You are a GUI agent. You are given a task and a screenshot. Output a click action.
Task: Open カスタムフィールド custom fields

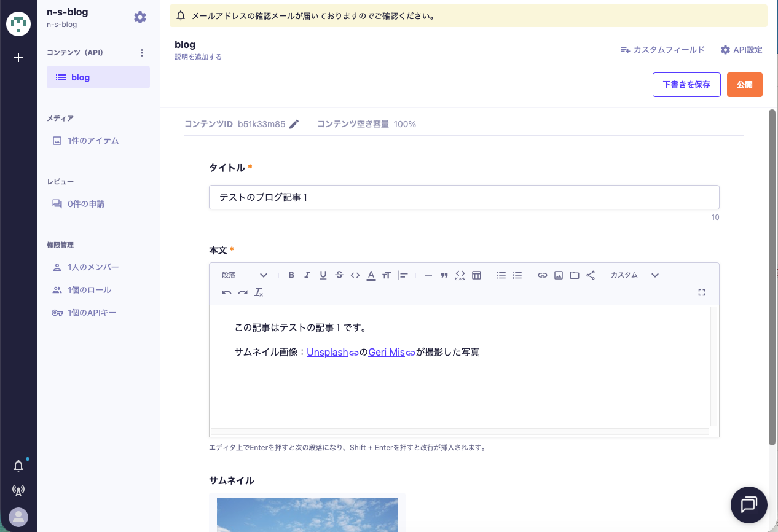pos(662,50)
